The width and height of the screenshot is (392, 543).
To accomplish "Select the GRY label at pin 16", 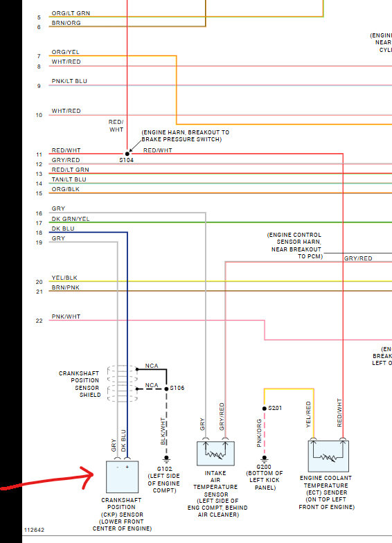I will (58, 208).
